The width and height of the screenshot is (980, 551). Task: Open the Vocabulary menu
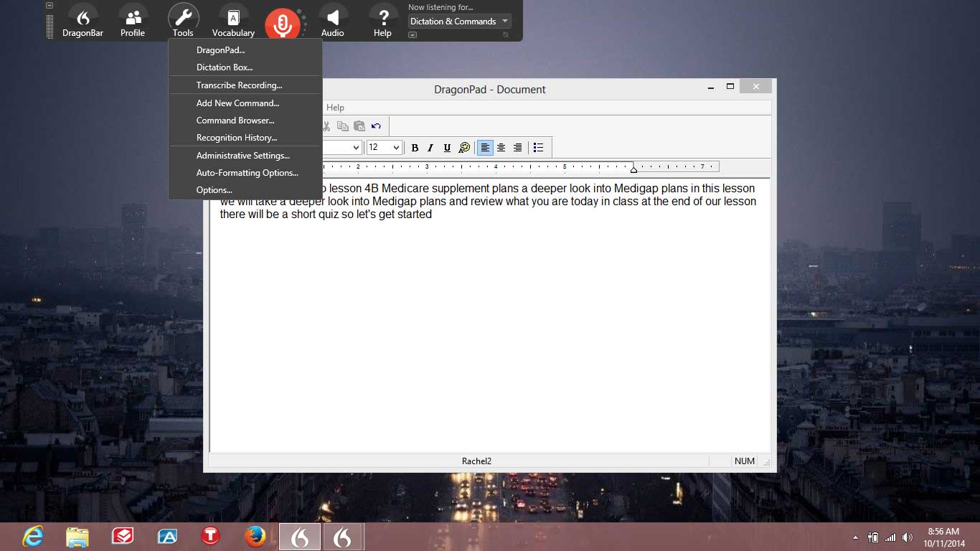(233, 22)
